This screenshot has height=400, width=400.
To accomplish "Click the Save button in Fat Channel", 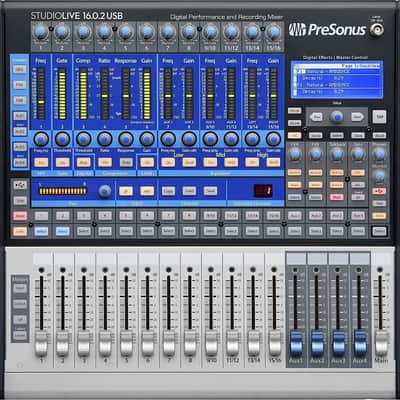I will click(x=210, y=191).
